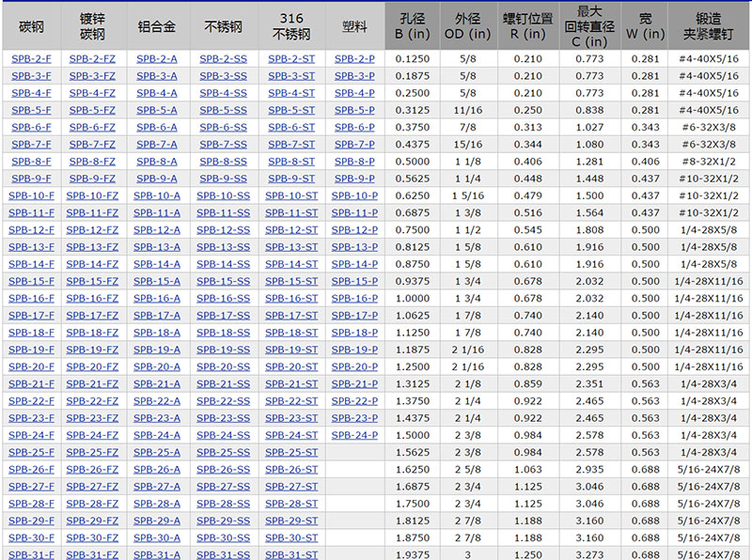Click the 铝合金 column header
The height and width of the screenshot is (560, 752).
[x=156, y=27]
